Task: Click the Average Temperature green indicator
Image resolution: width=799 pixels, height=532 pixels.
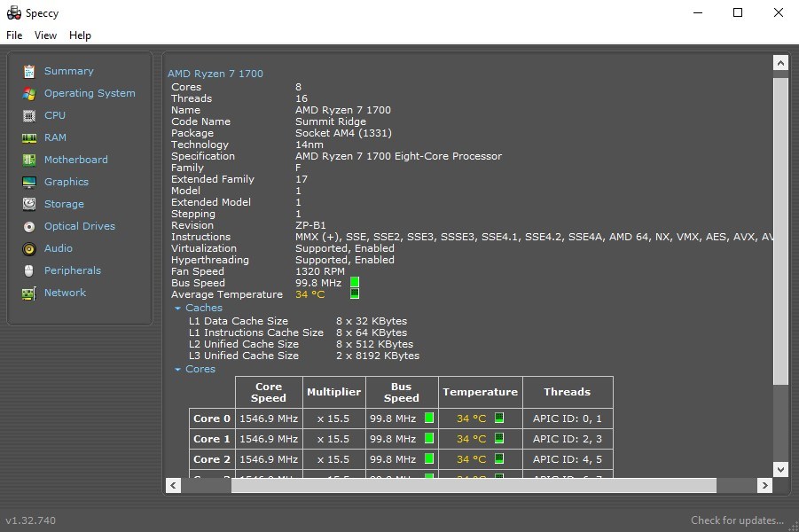Action: pos(354,293)
